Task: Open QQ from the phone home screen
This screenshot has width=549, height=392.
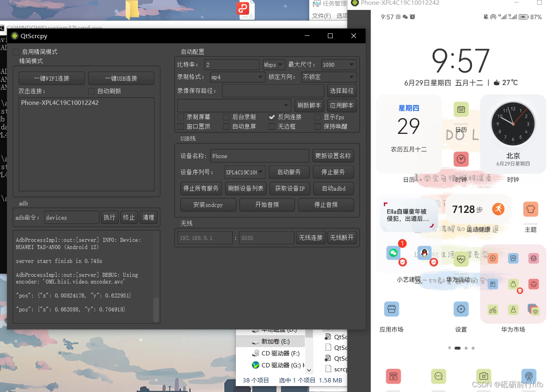Action: pyautogui.click(x=425, y=253)
